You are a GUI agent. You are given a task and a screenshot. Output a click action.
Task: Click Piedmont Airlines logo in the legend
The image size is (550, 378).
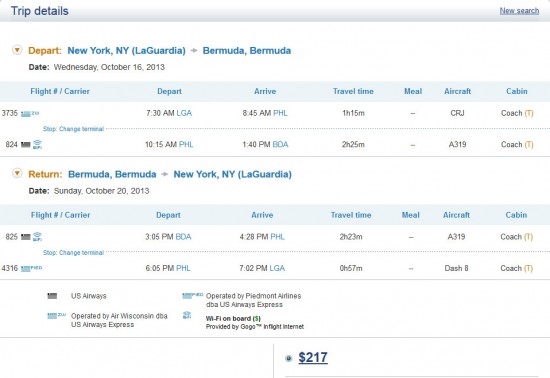tap(193, 296)
